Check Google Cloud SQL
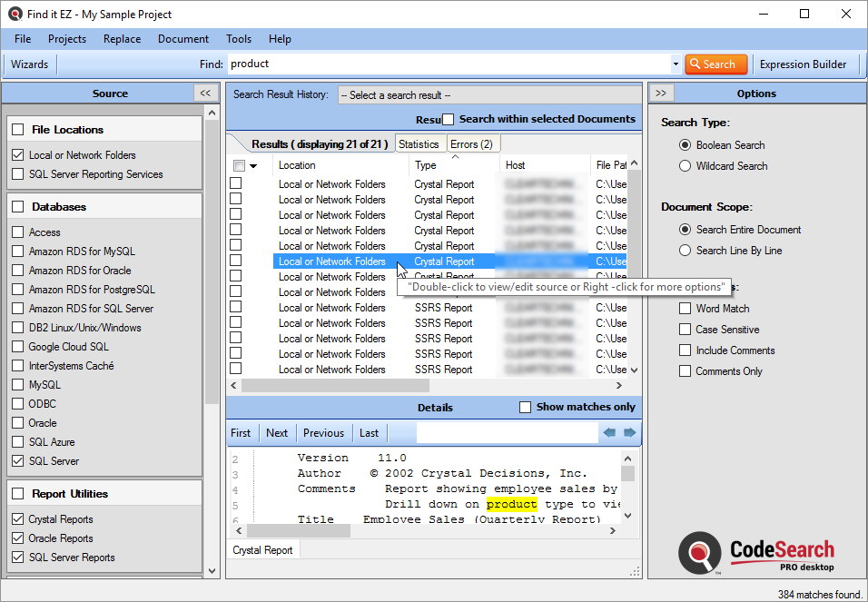 pos(18,346)
